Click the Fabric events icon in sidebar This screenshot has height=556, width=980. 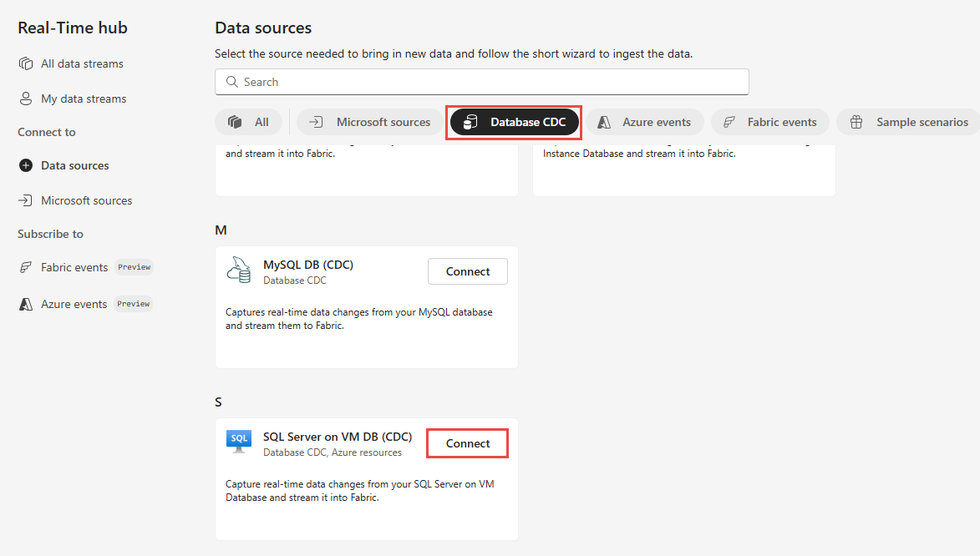(x=26, y=267)
